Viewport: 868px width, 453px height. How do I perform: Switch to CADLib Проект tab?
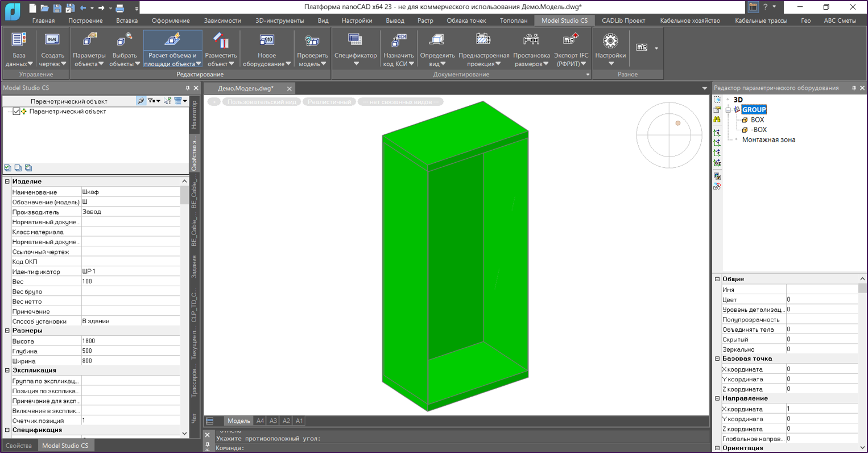pos(623,20)
